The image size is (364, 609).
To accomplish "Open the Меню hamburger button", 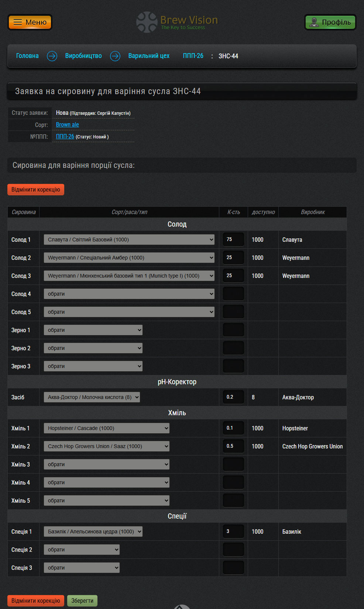I will coord(30,22).
